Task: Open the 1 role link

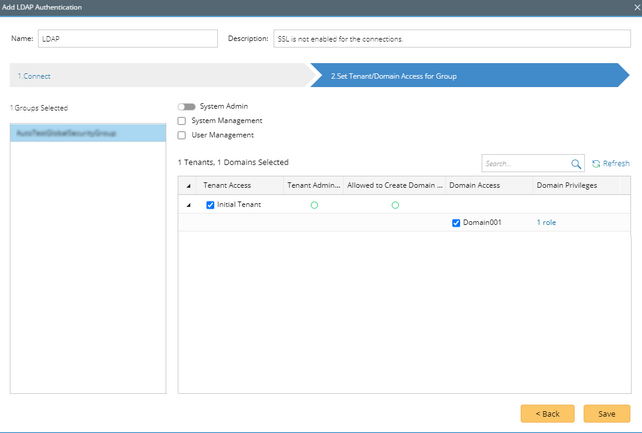Action: [546, 223]
